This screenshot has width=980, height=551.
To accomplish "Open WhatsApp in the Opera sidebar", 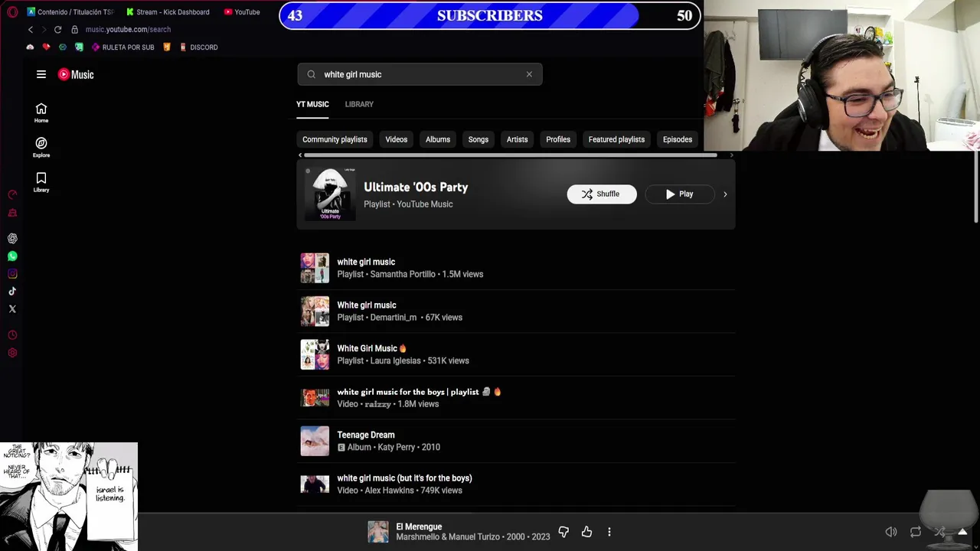I will pyautogui.click(x=12, y=256).
